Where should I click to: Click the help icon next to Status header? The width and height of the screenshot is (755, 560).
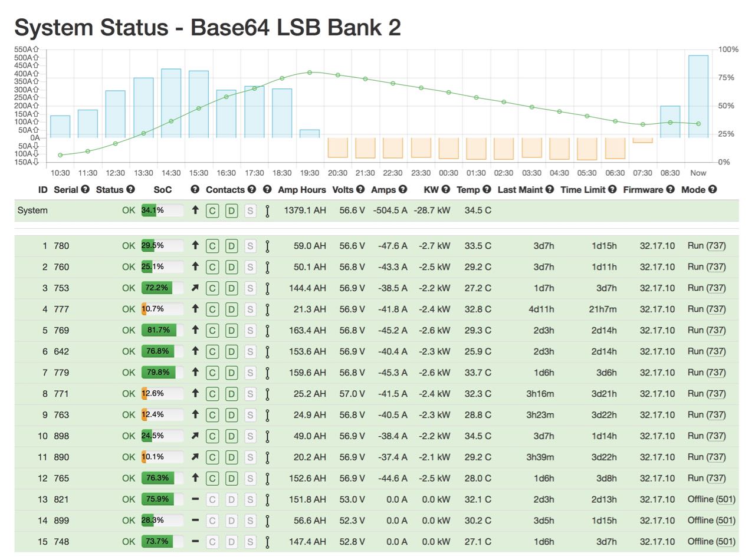tap(131, 190)
